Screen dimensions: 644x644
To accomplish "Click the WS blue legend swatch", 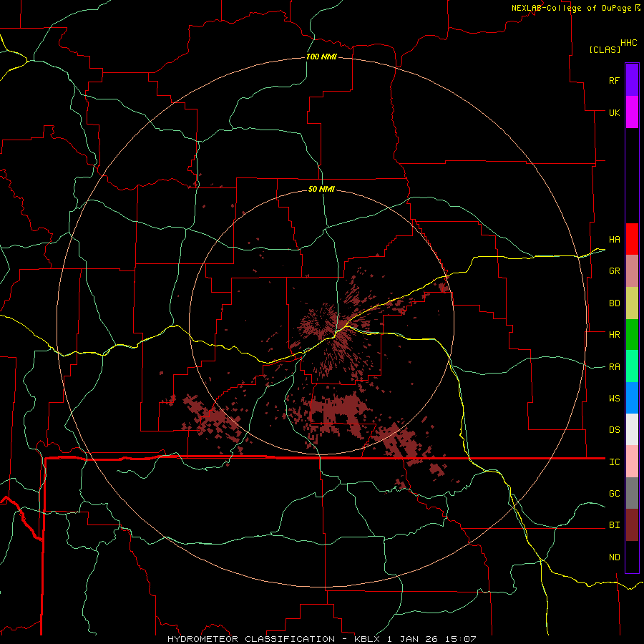I will coord(632,398).
